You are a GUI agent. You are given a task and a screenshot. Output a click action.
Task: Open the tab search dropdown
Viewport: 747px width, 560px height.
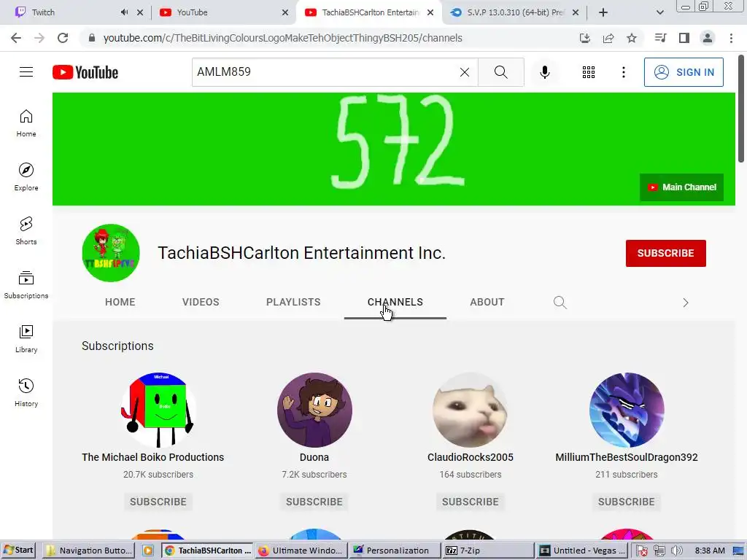coord(659,12)
